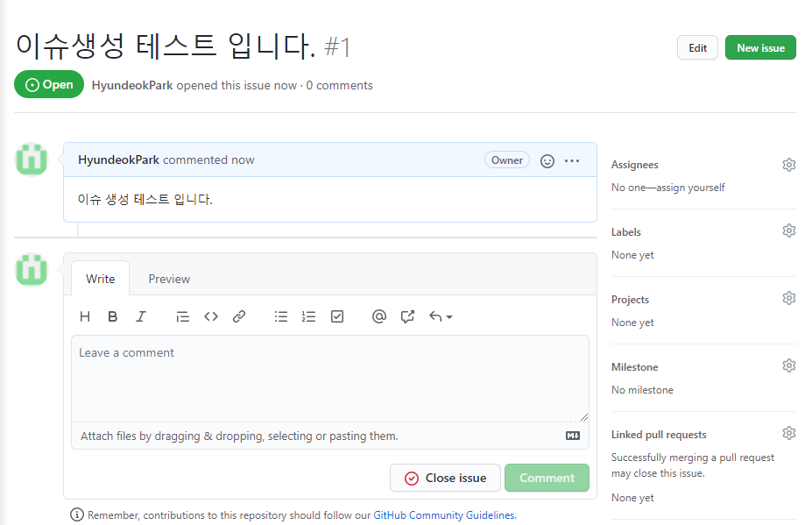Add a link using the chain icon
The width and height of the screenshot is (812, 525).
point(239,316)
